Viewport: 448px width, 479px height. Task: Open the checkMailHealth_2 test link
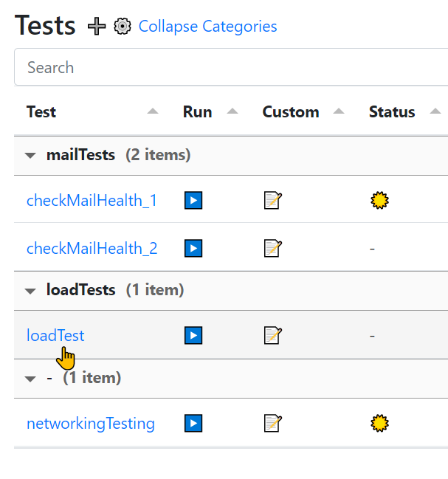[92, 248]
